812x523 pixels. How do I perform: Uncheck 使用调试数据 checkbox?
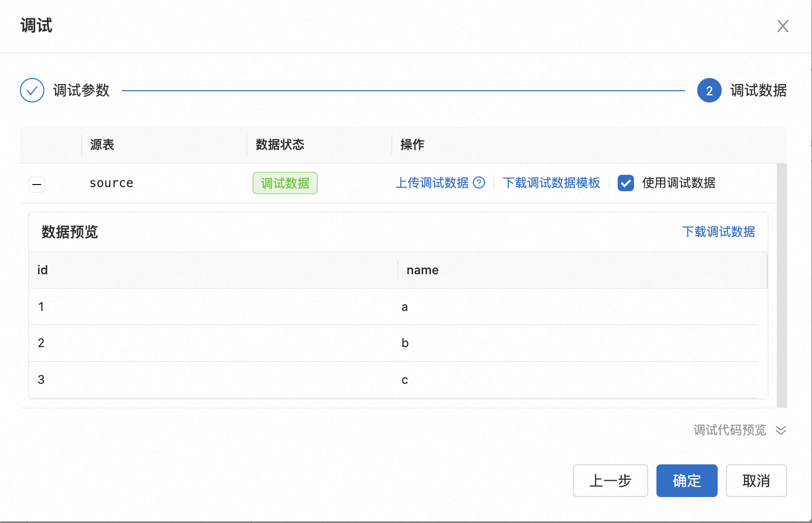tap(625, 183)
